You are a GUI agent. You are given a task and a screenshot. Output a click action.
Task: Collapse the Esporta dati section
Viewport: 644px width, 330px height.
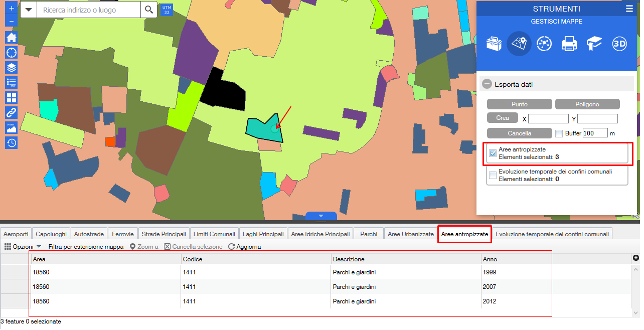[487, 84]
